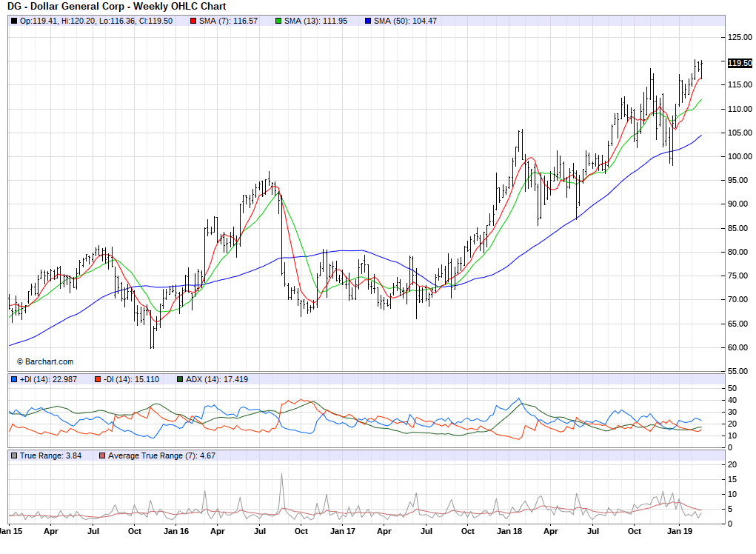This screenshot has height=554, width=756.
Task: Select the Jan 19 date on time axis
Action: click(679, 532)
